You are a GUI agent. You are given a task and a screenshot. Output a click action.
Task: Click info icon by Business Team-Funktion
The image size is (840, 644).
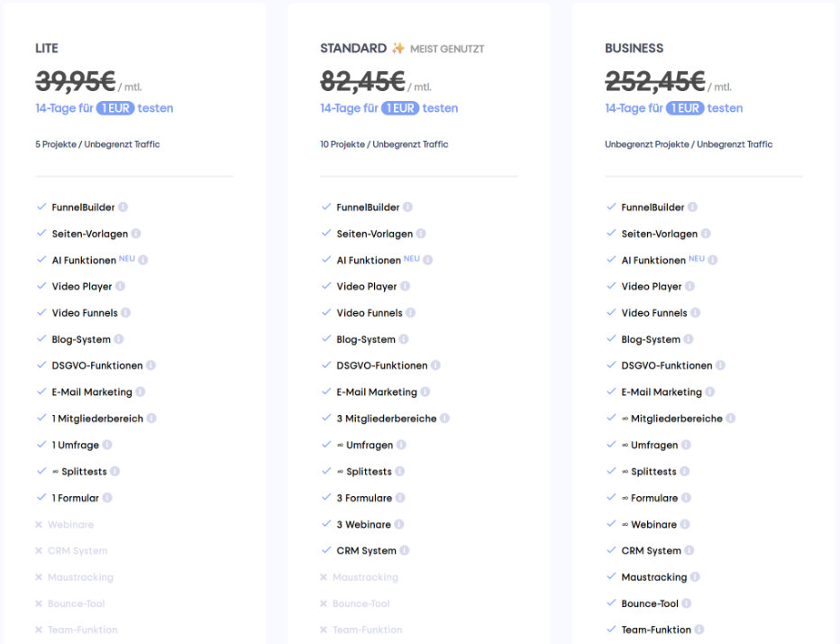pos(699,630)
